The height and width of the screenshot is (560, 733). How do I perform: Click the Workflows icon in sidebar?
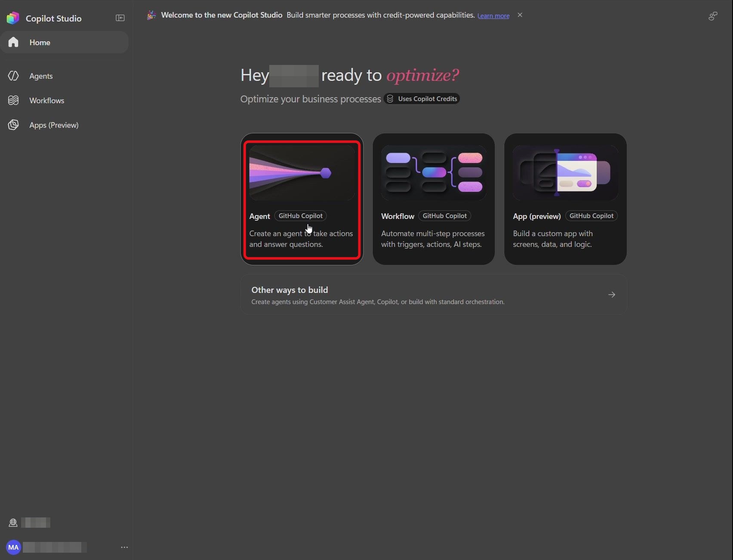13,101
